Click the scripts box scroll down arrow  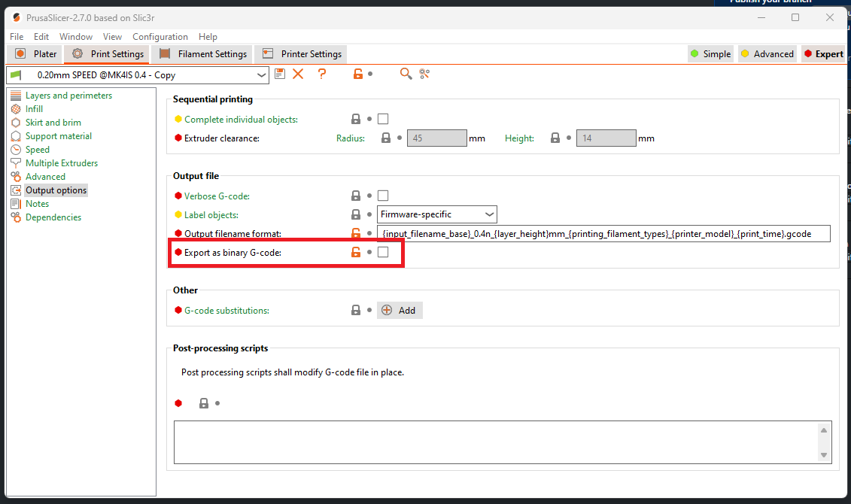tap(824, 454)
